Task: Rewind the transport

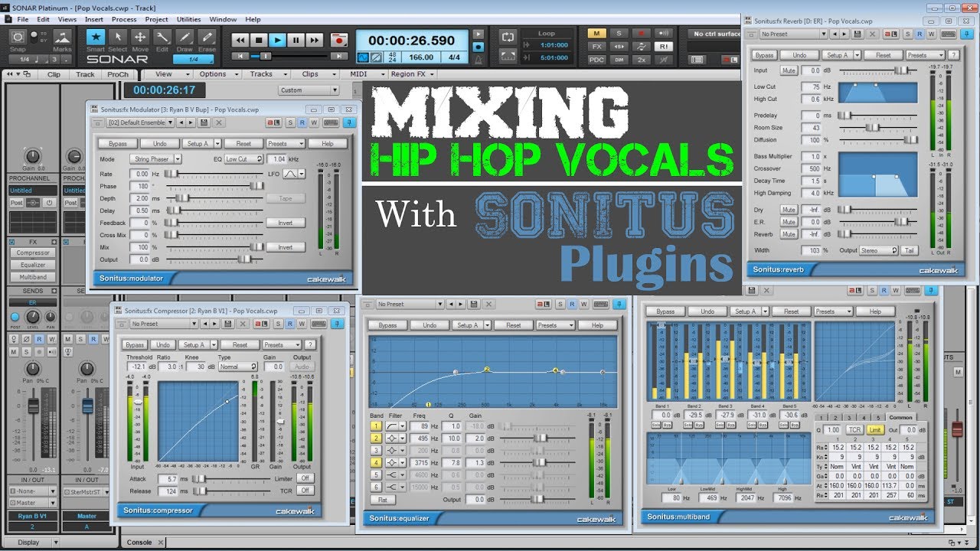Action: click(240, 40)
